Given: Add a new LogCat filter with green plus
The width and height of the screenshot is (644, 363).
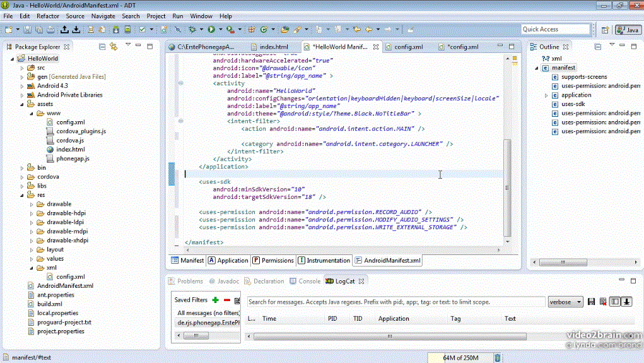Looking at the screenshot, I should point(216,300).
